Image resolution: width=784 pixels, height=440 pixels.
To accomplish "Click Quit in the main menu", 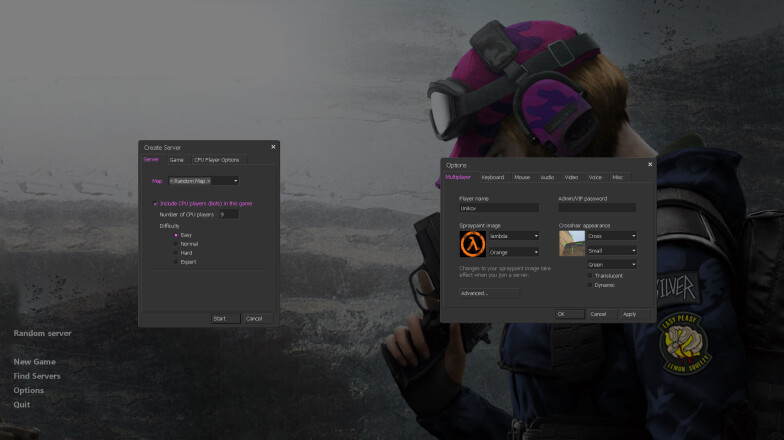I will click(x=22, y=404).
